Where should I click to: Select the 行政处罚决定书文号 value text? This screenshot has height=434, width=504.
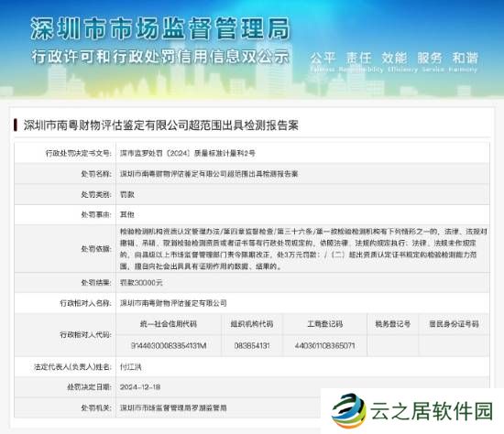tap(187, 153)
